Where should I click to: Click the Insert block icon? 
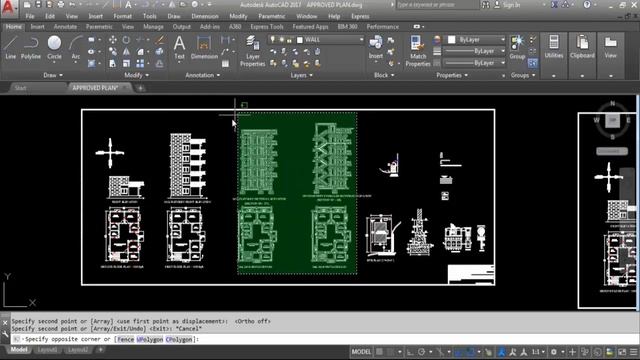point(376,47)
